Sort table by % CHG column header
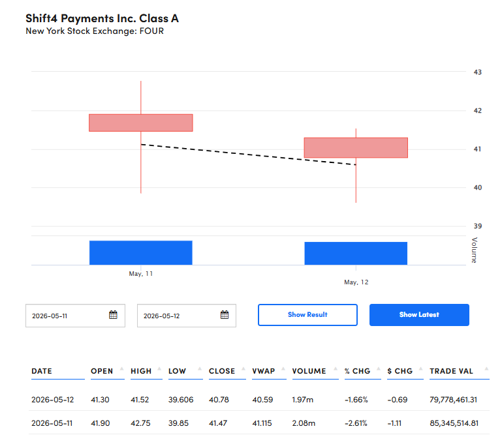The image size is (502, 448). 357,371
